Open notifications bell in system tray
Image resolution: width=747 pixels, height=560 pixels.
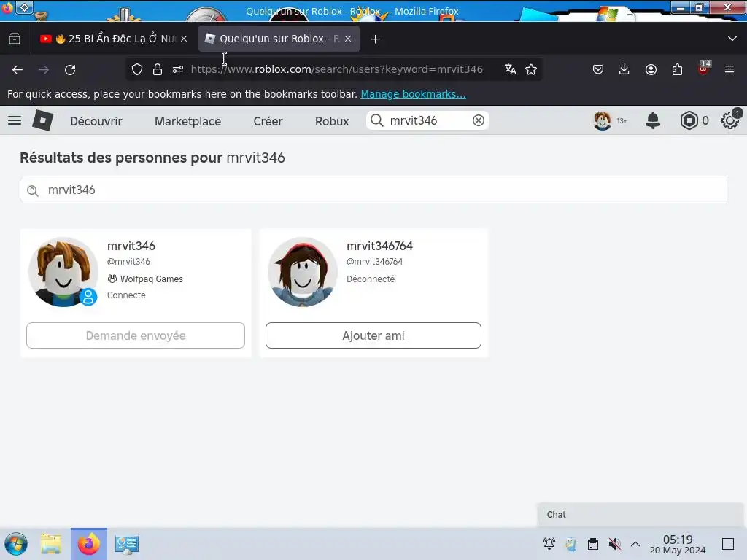(549, 543)
